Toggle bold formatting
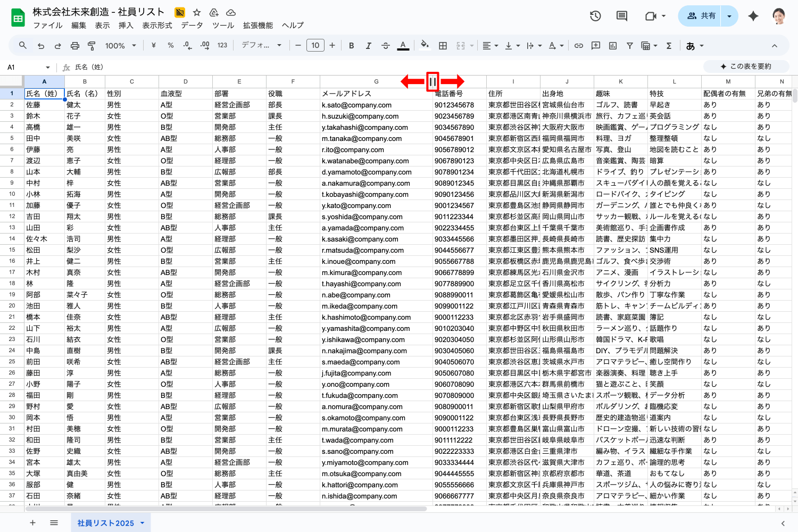This screenshot has height=532, width=798. coord(351,46)
